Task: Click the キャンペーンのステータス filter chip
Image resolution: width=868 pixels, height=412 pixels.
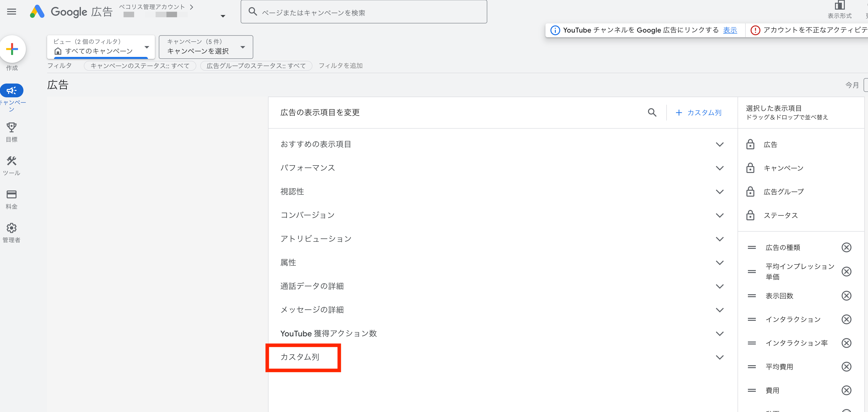Action: tap(140, 66)
